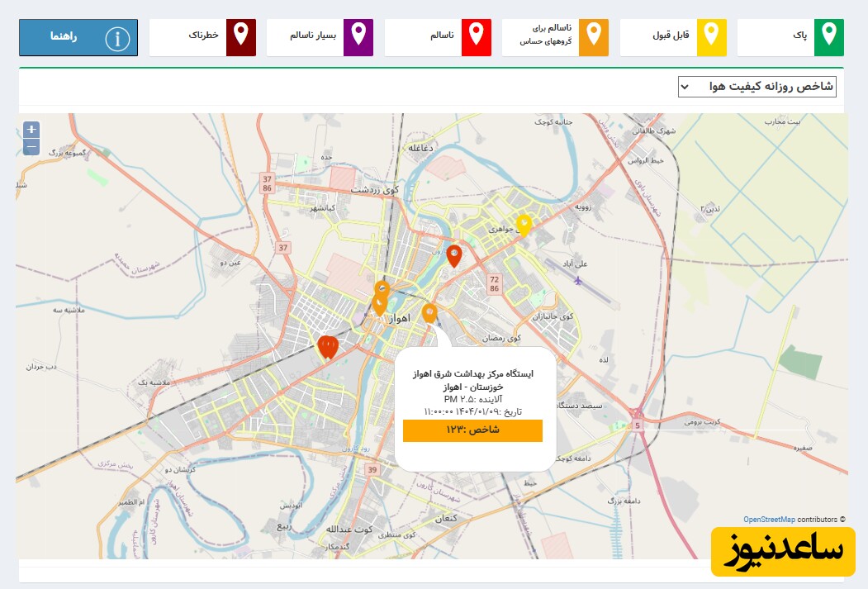Click the purple airport plane icon on map
Viewport: 868px width, 589px height.
point(576,280)
